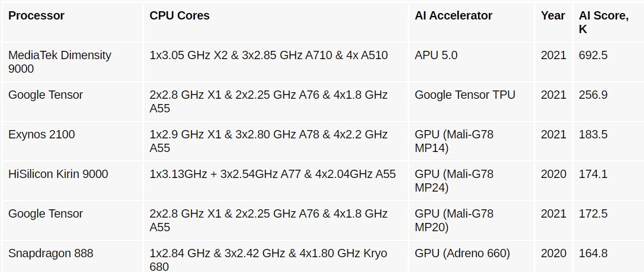Click the CPU Cores column header
The image size is (644, 272).
[x=180, y=16]
